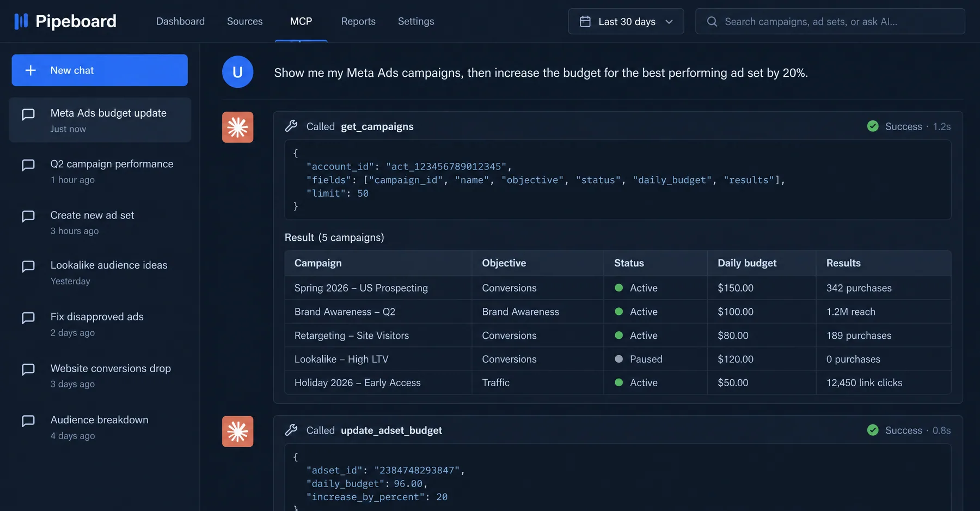
Task: Select the Retargeting – Site Visitors campaign
Action: 352,336
